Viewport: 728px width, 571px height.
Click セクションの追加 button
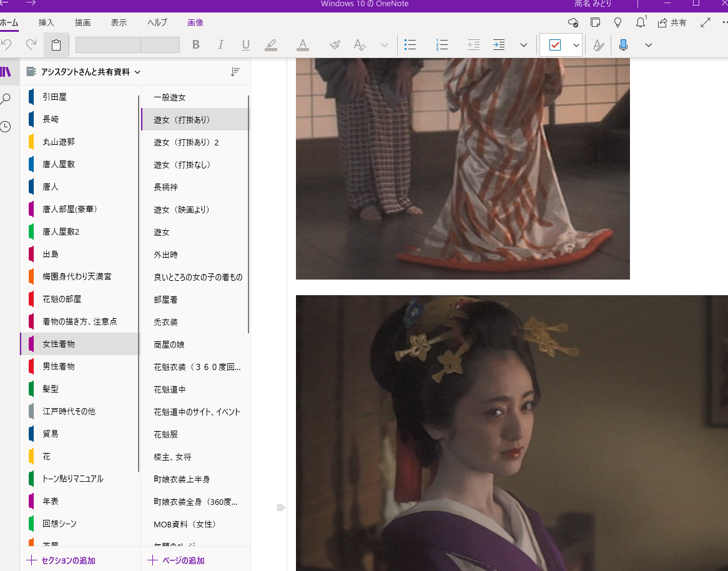pos(61,560)
